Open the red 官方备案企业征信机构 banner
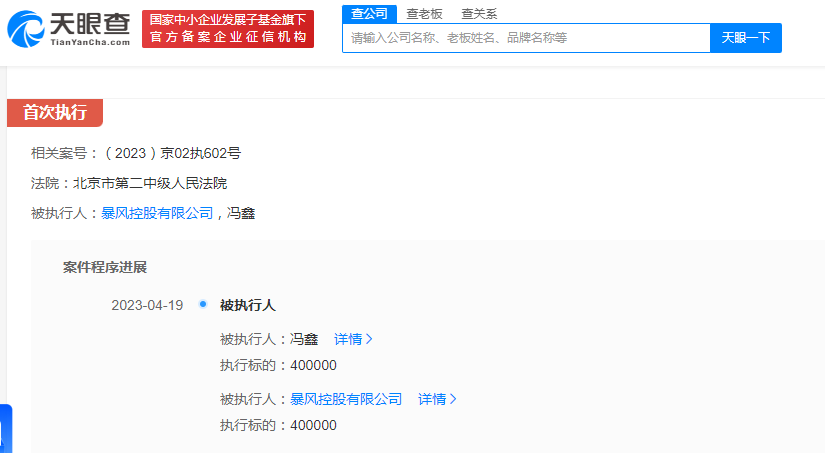This screenshot has height=453, width=825. pyautogui.click(x=228, y=29)
